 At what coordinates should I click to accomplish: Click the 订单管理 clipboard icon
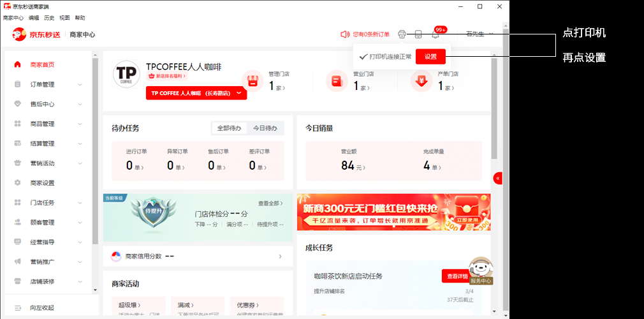pyautogui.click(x=17, y=84)
